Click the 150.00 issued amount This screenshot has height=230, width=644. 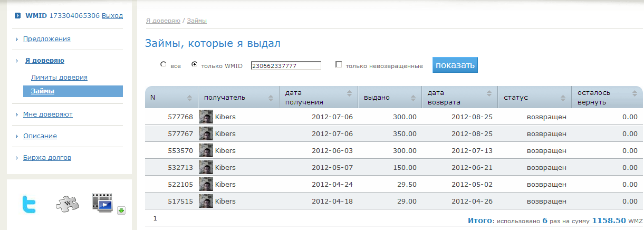pos(405,168)
